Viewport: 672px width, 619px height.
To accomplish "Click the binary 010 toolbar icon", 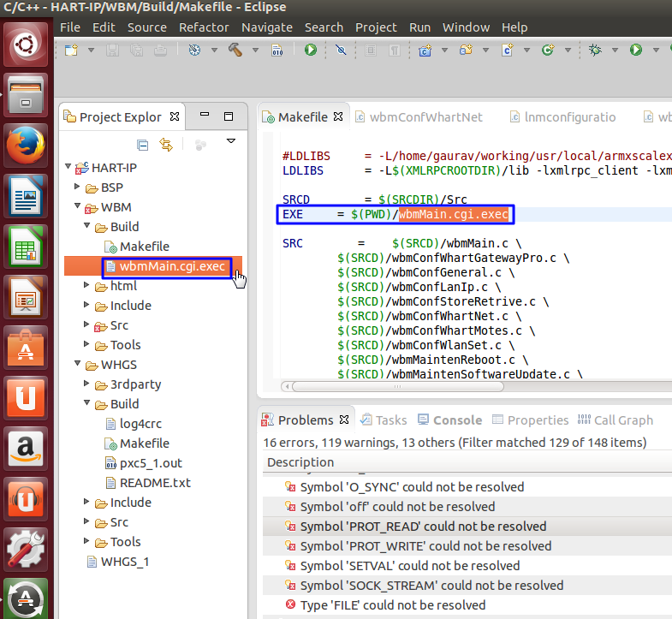I will pos(277,50).
